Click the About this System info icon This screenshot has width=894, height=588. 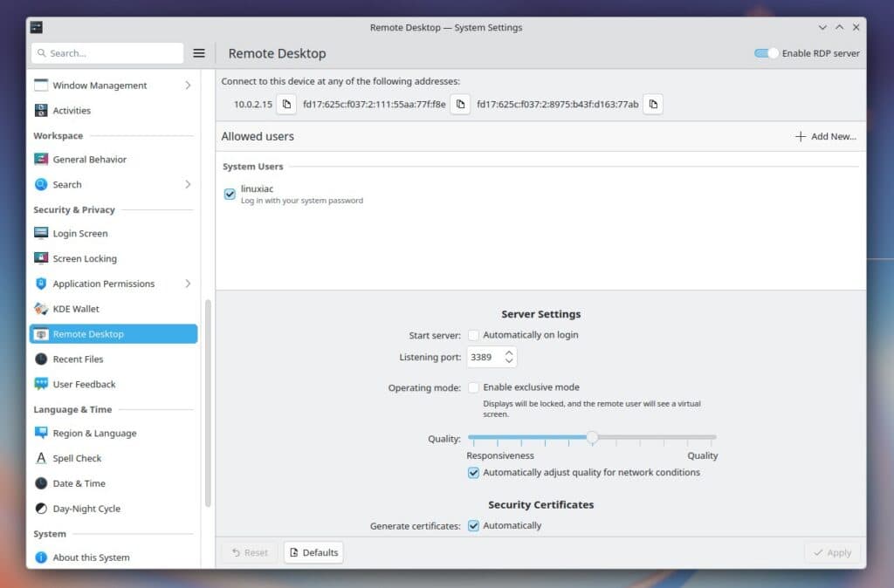(41, 557)
